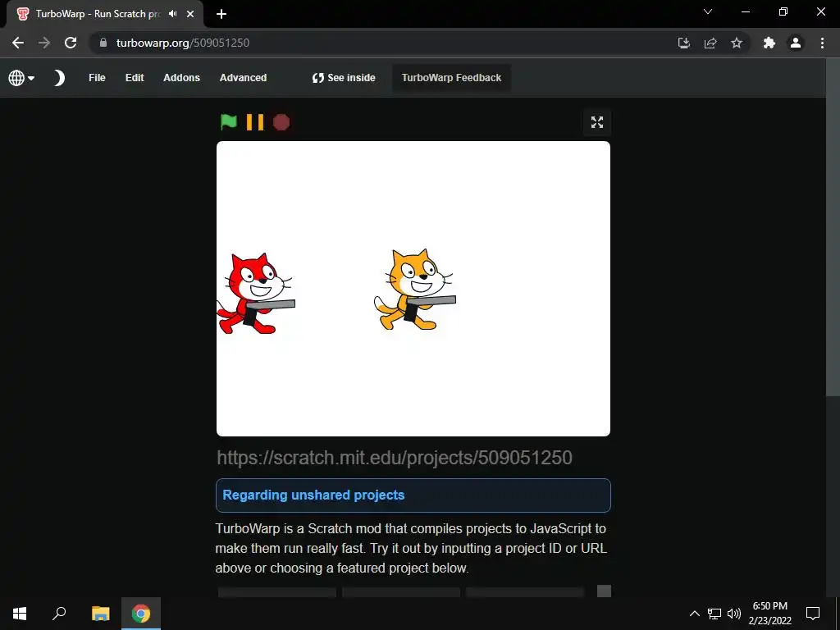
Task: Open Chrome extensions puzzle icon
Action: point(769,43)
